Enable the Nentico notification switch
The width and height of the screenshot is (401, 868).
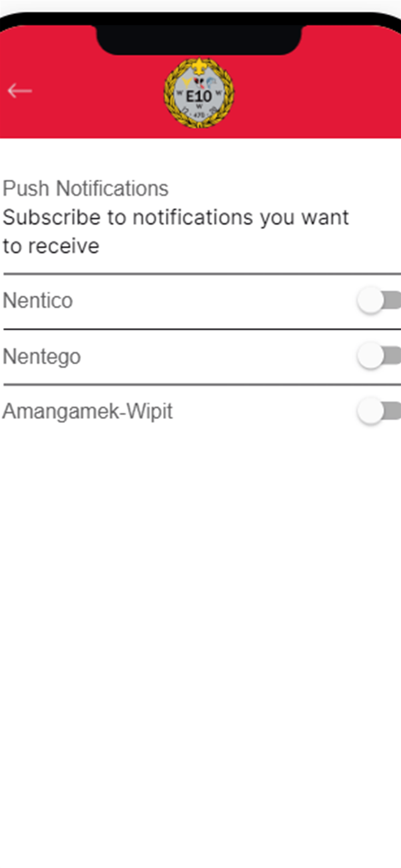[x=378, y=300]
